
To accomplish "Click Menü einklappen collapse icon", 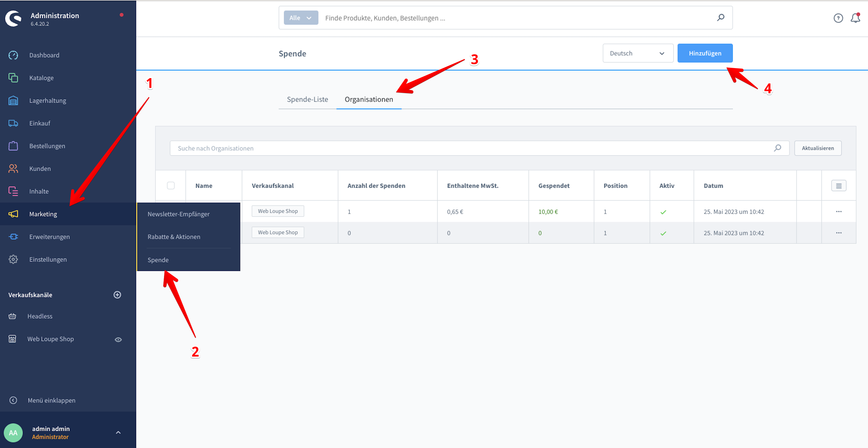I will tap(13, 400).
